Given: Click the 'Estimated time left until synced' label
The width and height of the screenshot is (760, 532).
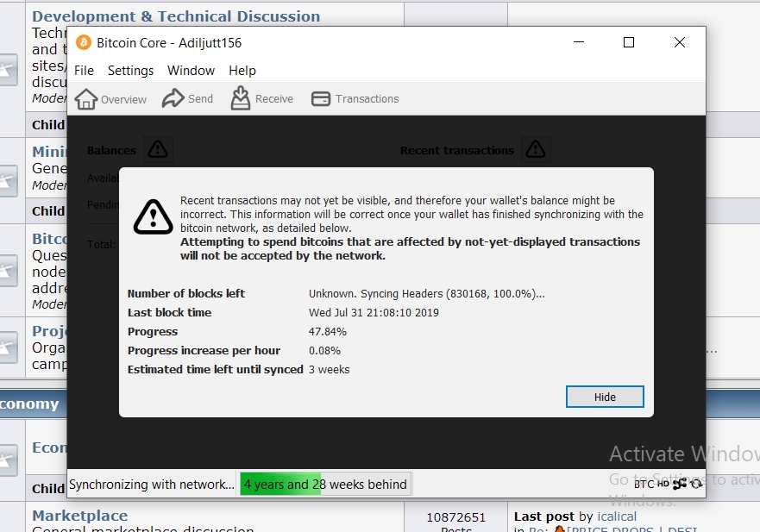Looking at the screenshot, I should pos(215,369).
